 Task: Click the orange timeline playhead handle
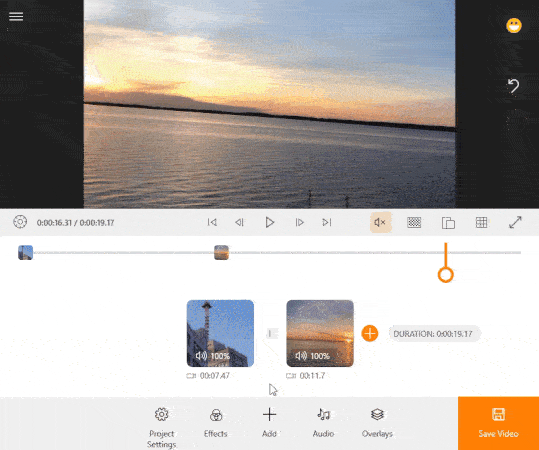446,275
